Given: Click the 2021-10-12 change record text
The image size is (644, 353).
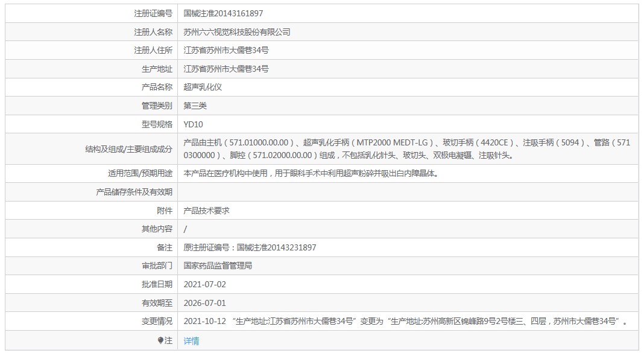Looking at the screenshot, I should click(406, 322).
